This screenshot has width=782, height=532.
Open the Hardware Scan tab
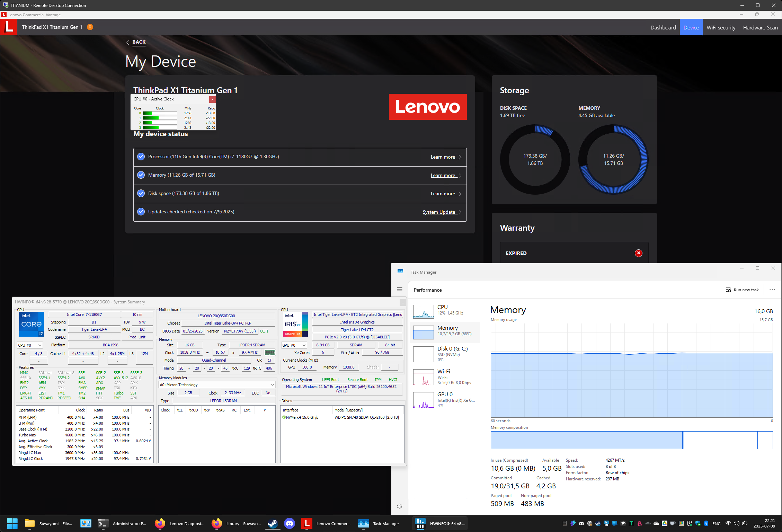pos(760,27)
